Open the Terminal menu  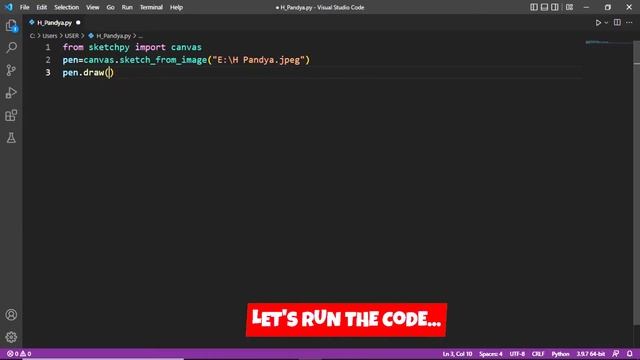coord(151,7)
